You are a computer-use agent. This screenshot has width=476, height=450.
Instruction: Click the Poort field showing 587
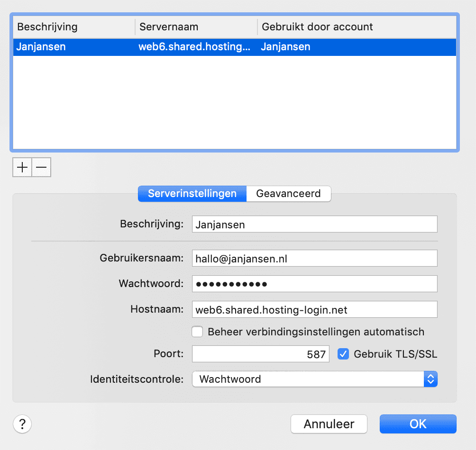tap(260, 354)
